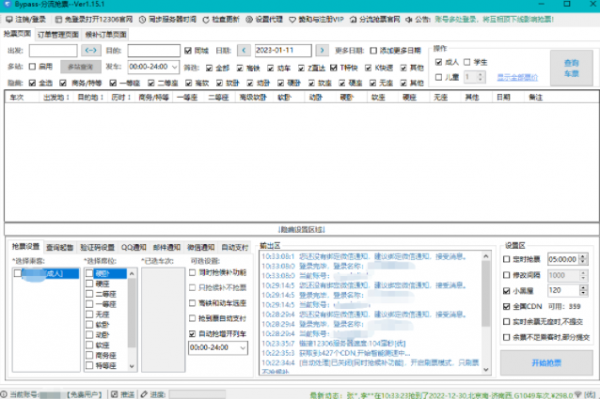600x399 pixels.
Task: Click the 推送 status bar icon
Action: pyautogui.click(x=114, y=394)
